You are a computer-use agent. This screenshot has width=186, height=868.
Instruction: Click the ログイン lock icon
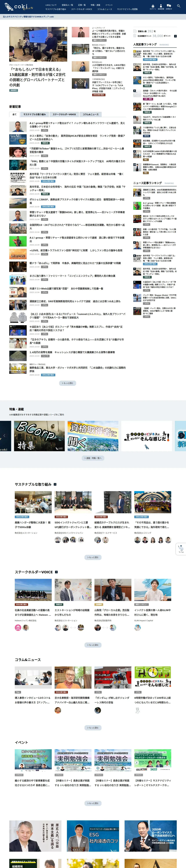pos(153,7)
